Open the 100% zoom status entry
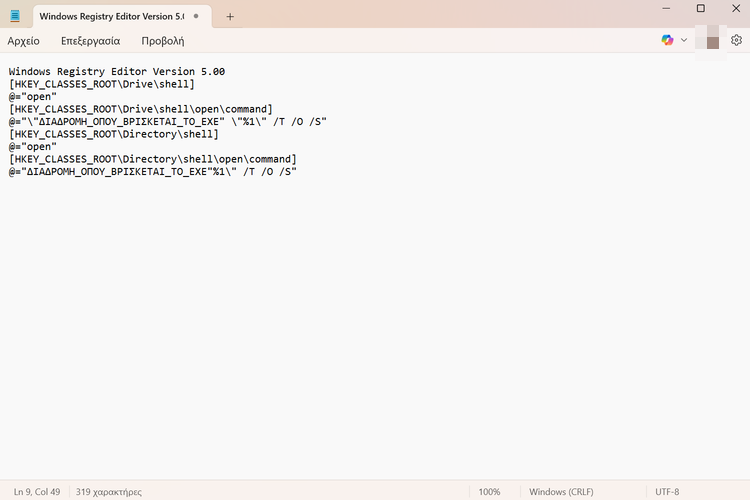This screenshot has width=750, height=500. click(x=489, y=492)
